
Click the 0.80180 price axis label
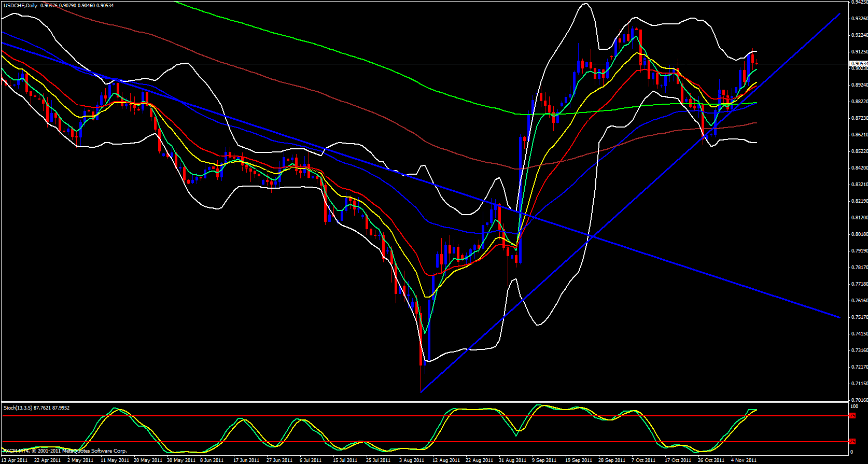[859, 234]
